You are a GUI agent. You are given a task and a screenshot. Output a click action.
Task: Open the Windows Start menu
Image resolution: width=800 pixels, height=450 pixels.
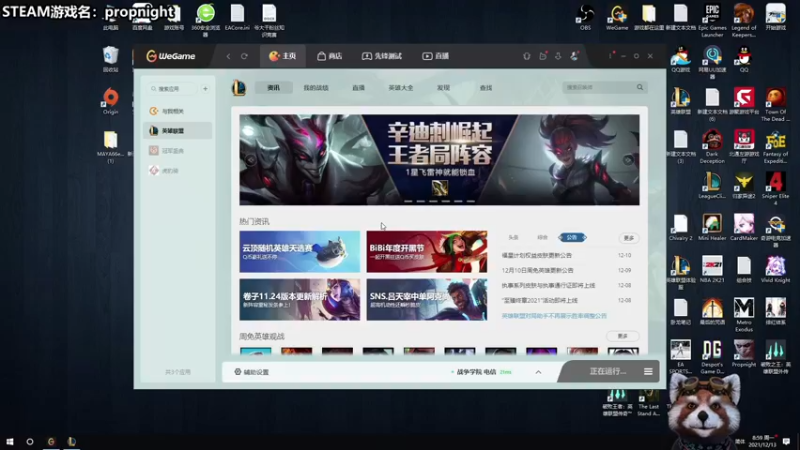pyautogui.click(x=9, y=441)
